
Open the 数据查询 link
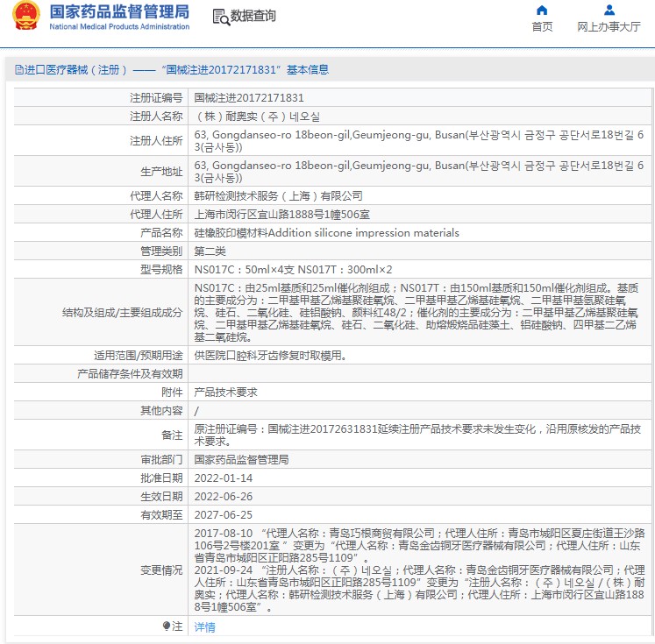253,16
